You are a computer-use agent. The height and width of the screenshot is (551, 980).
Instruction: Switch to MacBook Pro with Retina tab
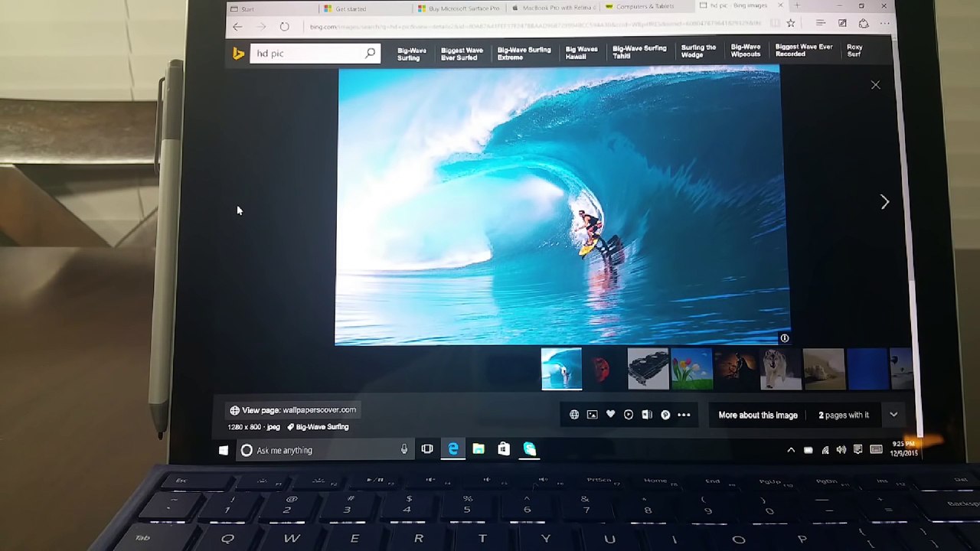pos(554,8)
